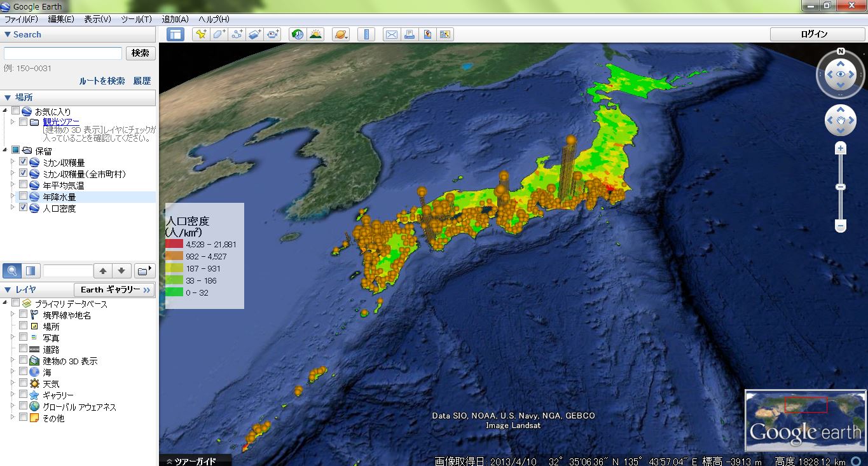The image size is (868, 466).
Task: Check the 観光ツアー folder checkbox
Action: (24, 122)
